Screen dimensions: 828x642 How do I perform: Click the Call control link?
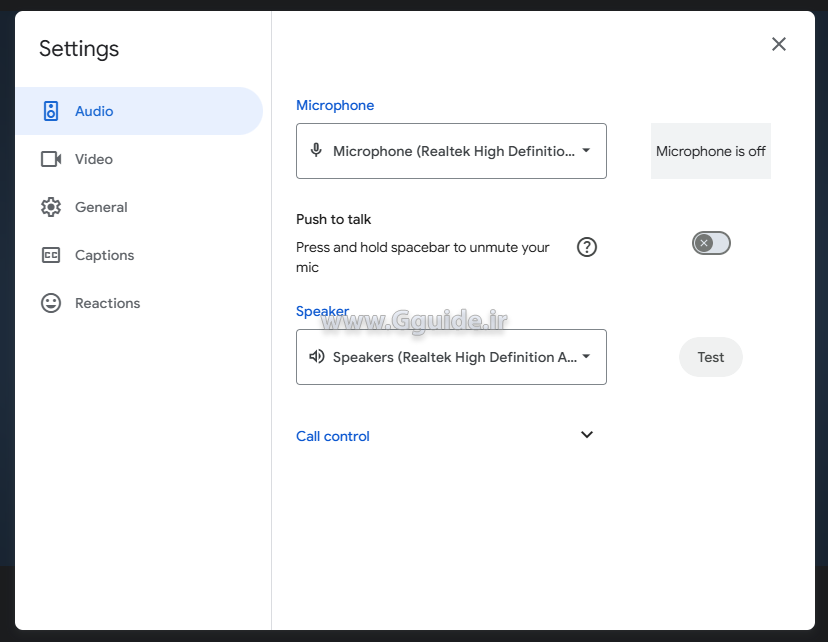click(x=332, y=436)
